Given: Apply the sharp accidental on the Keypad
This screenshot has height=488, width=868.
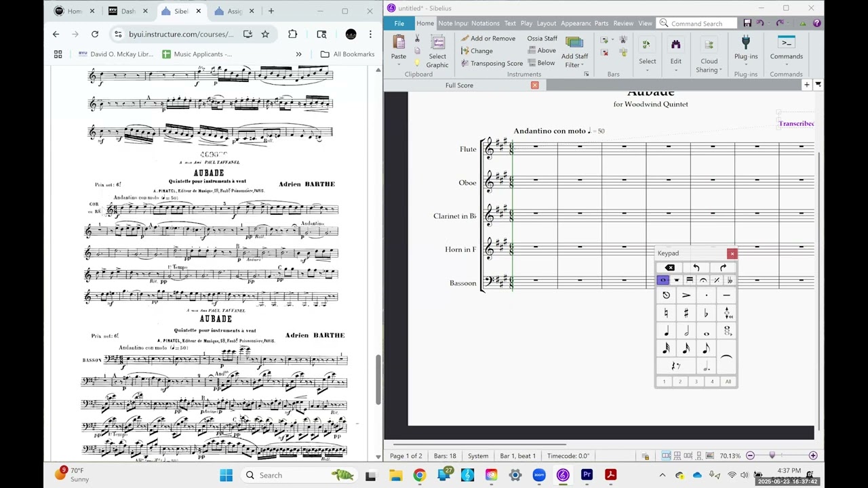Looking at the screenshot, I should tap(686, 313).
